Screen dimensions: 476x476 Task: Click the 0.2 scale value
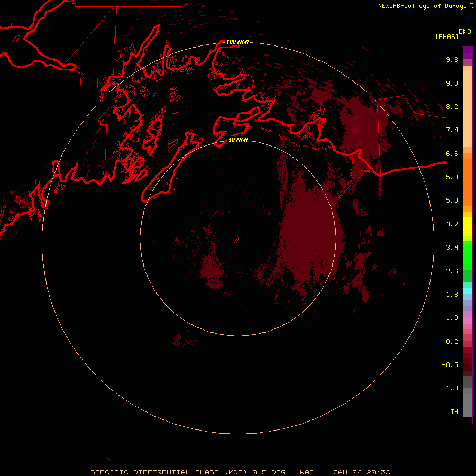452,342
